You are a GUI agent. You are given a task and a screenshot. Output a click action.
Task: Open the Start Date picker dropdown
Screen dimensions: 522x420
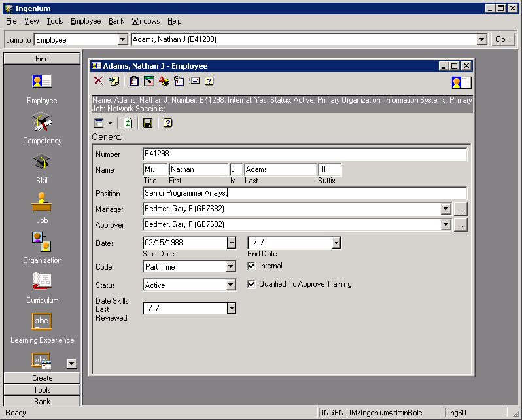click(x=231, y=243)
